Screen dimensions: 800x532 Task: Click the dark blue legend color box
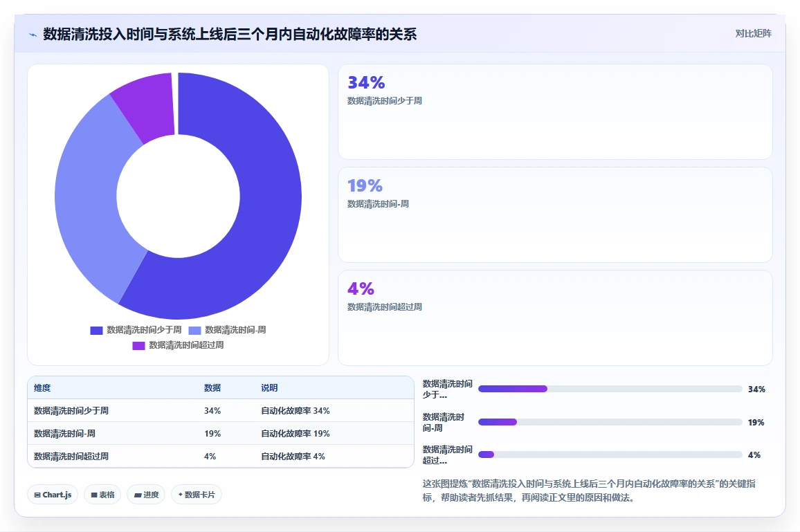(x=96, y=331)
